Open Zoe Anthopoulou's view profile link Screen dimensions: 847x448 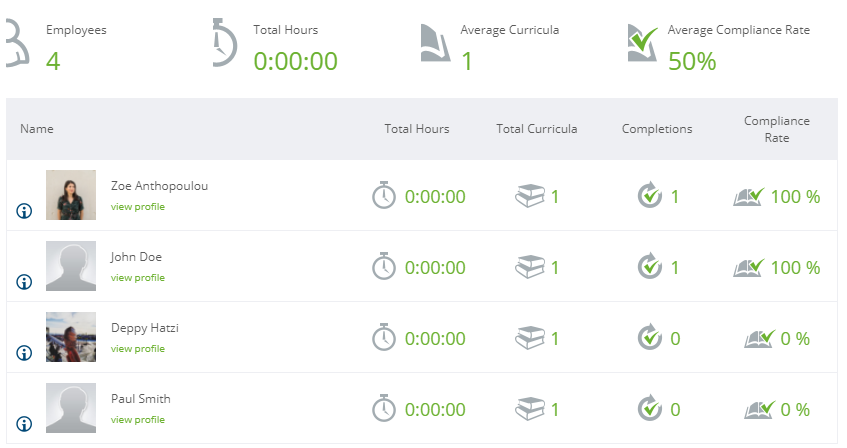coord(138,207)
